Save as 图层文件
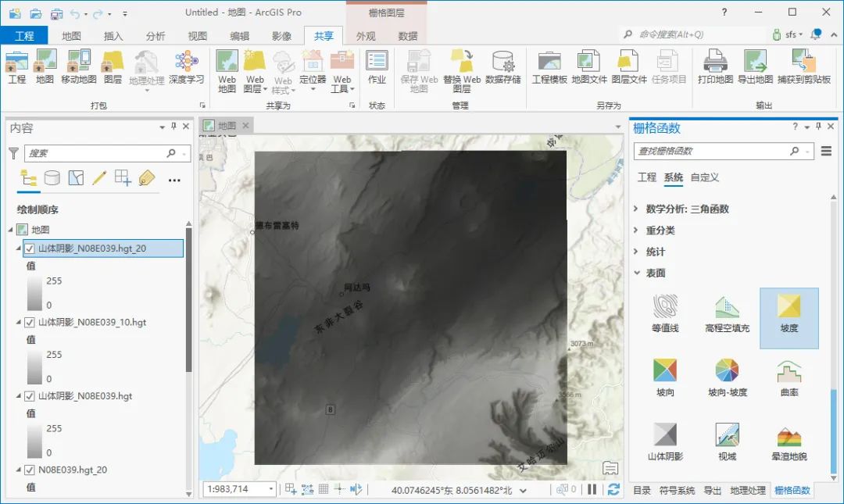The width and height of the screenshot is (844, 504). click(628, 67)
